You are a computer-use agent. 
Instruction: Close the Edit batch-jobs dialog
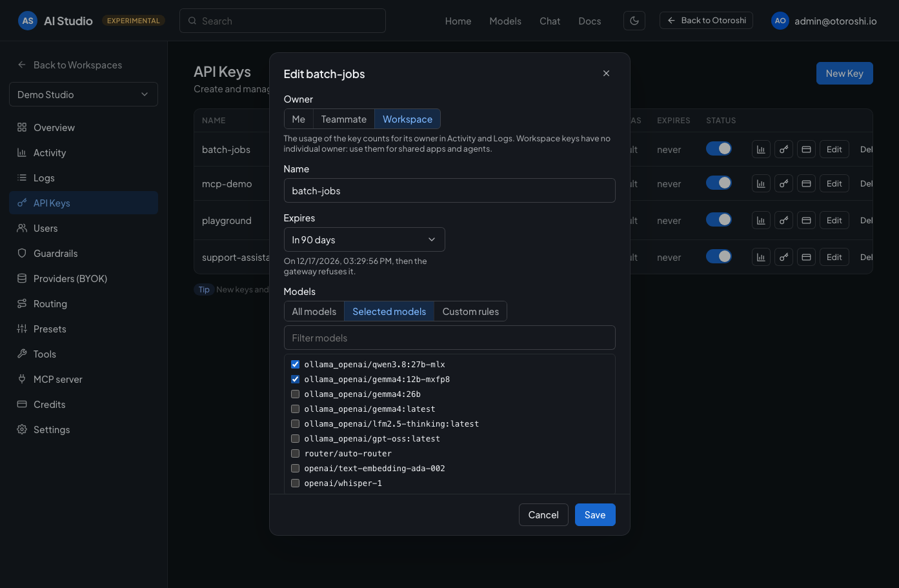(x=606, y=74)
